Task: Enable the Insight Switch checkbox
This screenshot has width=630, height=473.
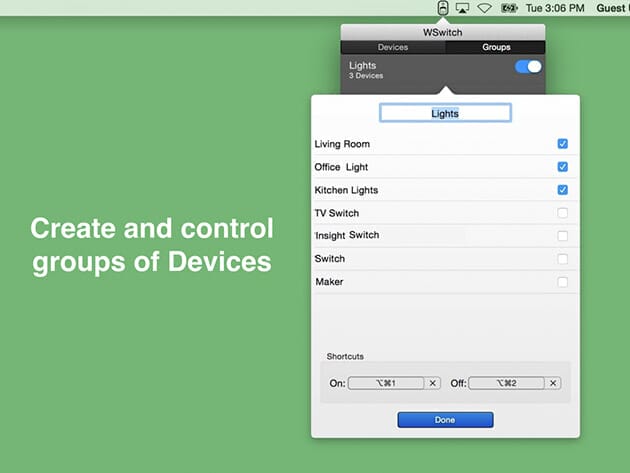Action: tap(562, 236)
